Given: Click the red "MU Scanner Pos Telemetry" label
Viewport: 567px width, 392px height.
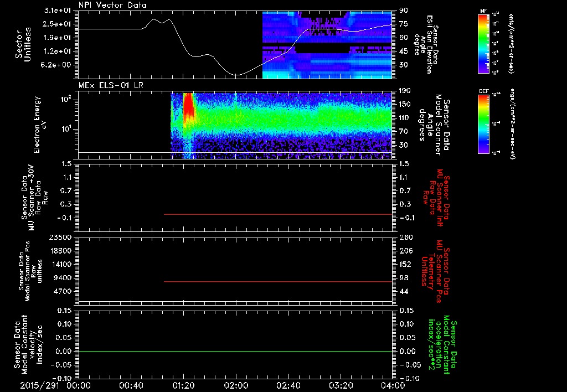Looking at the screenshot, I should click(x=436, y=271).
